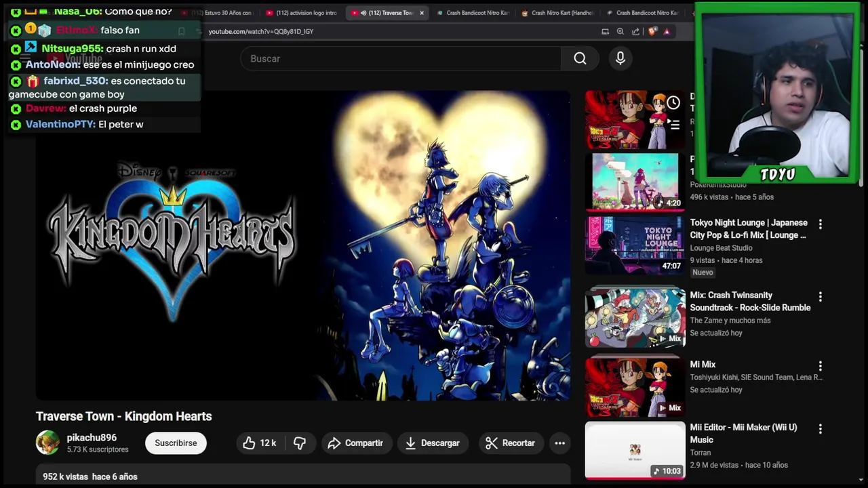Image resolution: width=868 pixels, height=488 pixels.
Task: Remove fabrixd_530 chat message with X icon
Action: (16, 81)
